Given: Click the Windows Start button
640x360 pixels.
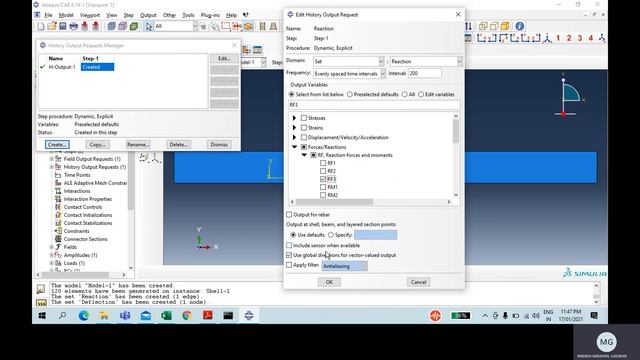Looking at the screenshot, I should [x=42, y=316].
